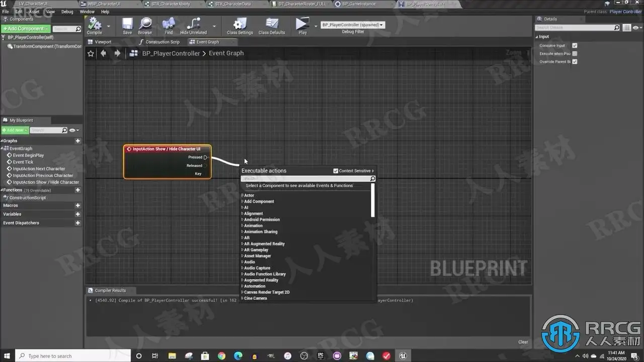Expand the Asset Manager category

click(x=242, y=256)
